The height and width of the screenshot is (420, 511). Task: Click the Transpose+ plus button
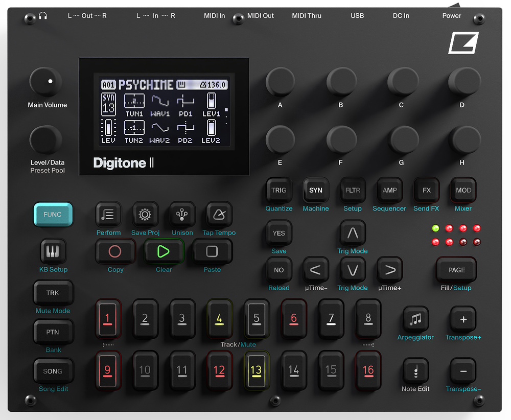click(463, 319)
